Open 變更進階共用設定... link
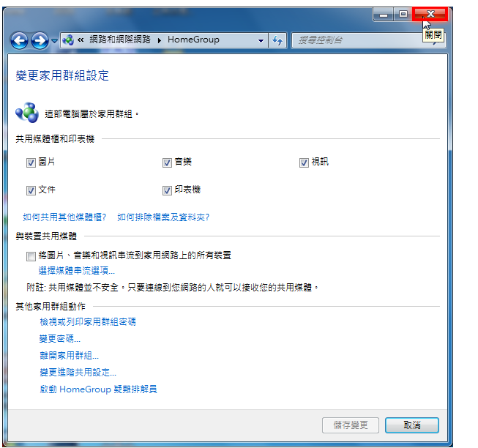478x448 pixels. [x=78, y=372]
